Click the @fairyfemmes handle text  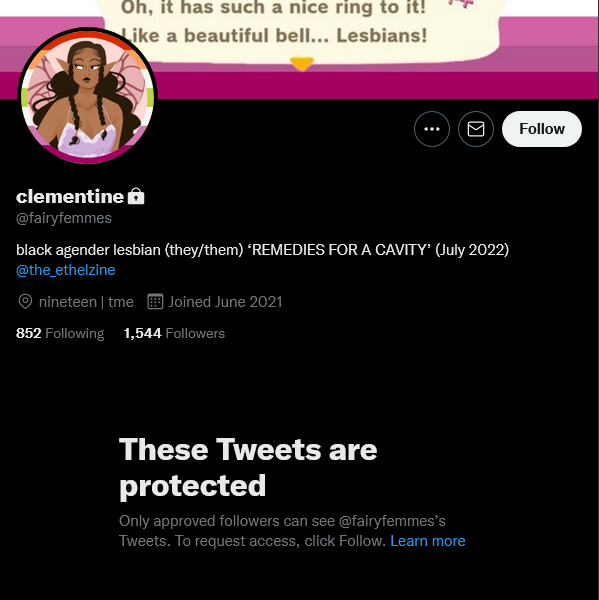[x=64, y=218]
